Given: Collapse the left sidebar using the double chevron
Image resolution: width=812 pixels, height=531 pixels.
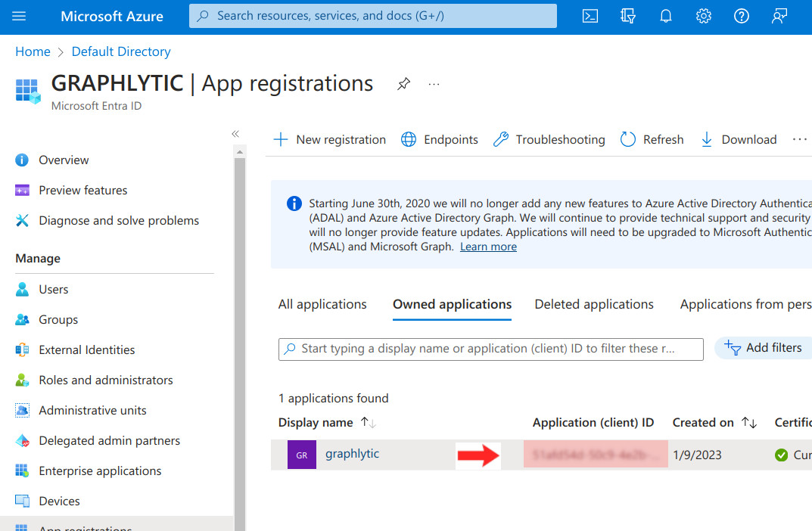Looking at the screenshot, I should 235,134.
